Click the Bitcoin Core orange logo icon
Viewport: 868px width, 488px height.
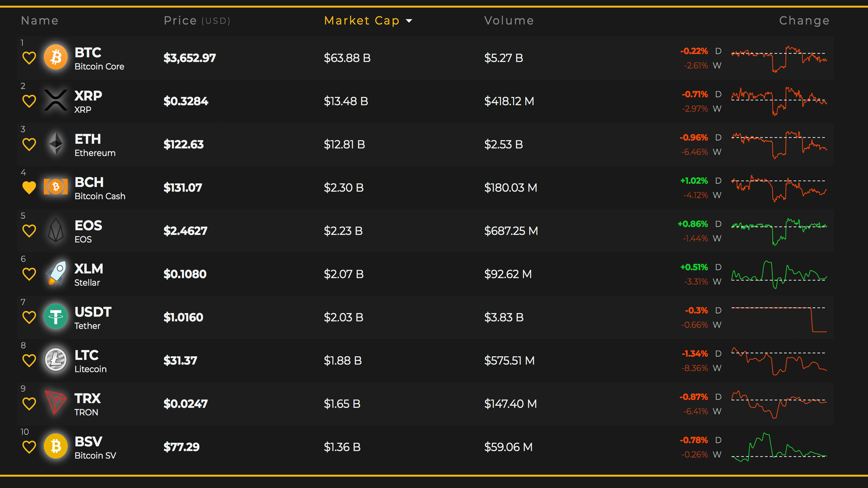[x=56, y=57]
